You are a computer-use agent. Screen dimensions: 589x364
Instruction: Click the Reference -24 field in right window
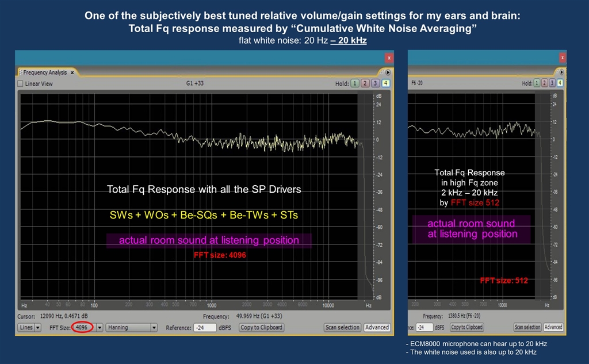pos(424,328)
